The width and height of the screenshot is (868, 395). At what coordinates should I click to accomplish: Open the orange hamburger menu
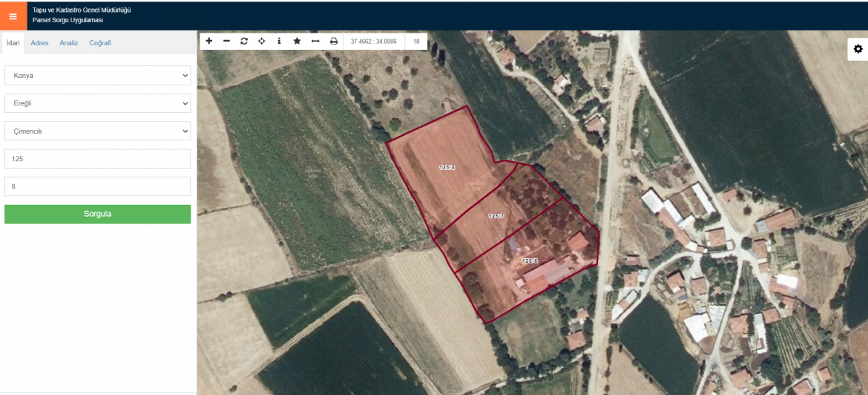(13, 16)
